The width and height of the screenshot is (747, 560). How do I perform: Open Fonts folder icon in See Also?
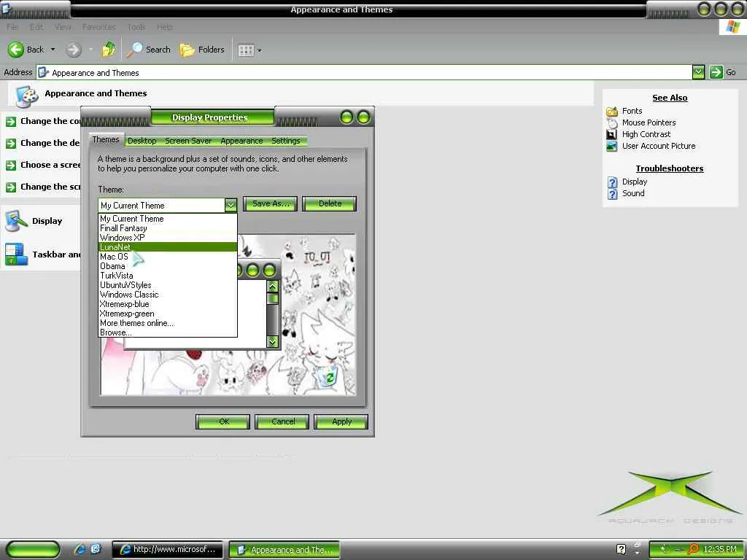[x=612, y=112]
